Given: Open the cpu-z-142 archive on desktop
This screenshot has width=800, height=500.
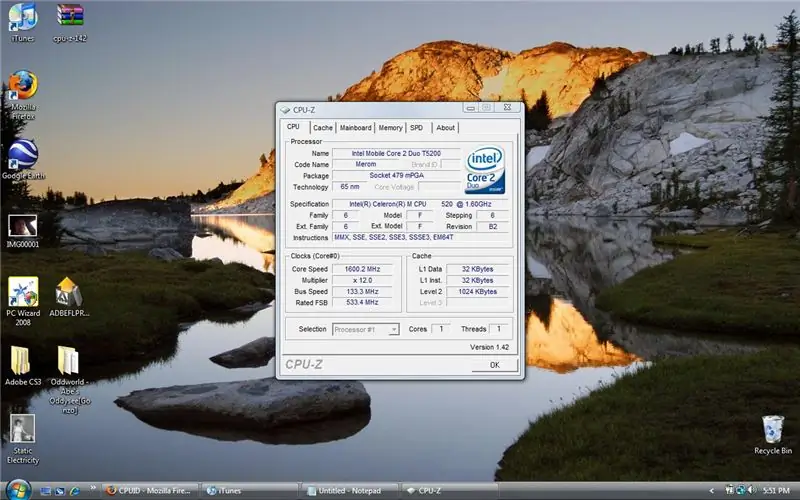Looking at the screenshot, I should [x=70, y=21].
